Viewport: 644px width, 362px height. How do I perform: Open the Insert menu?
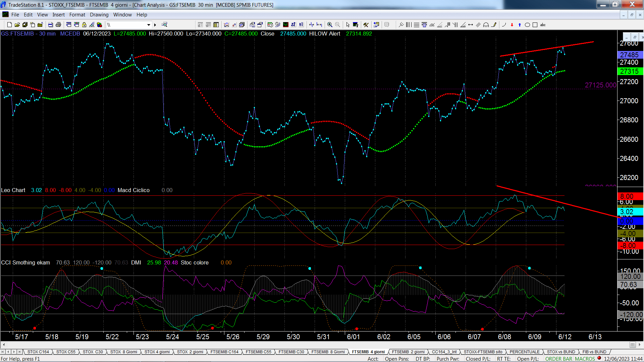pos(59,15)
